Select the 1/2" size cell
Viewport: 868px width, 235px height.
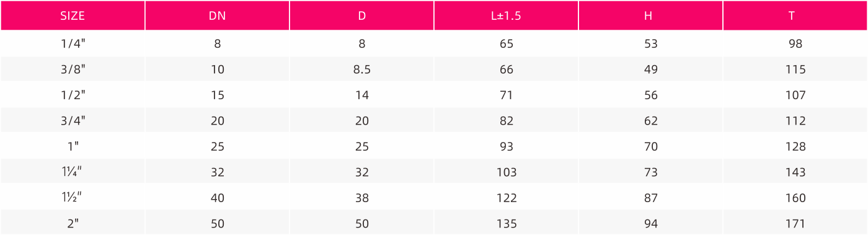pos(73,95)
